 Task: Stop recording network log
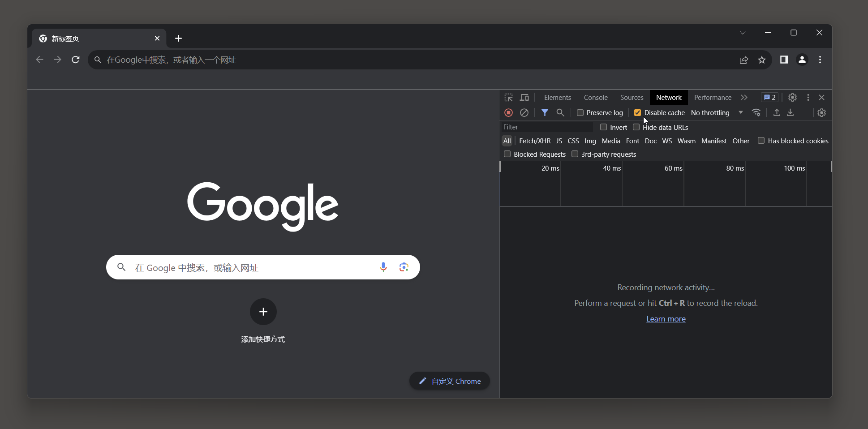click(x=508, y=112)
